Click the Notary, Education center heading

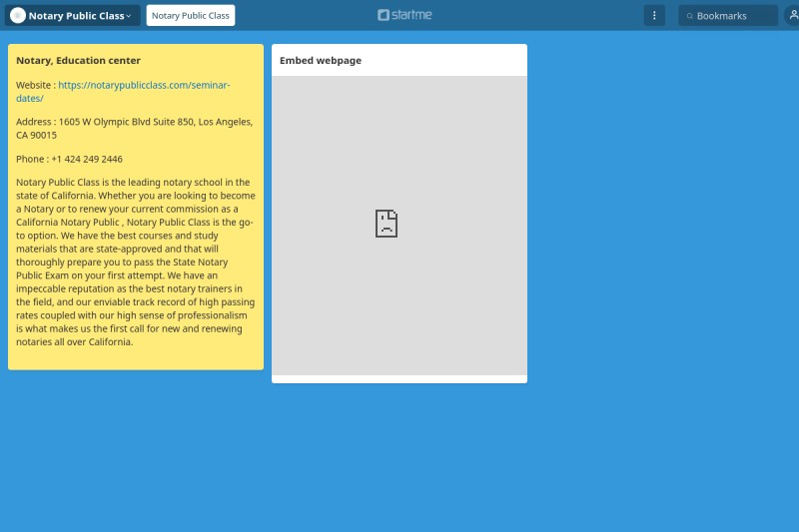[78, 60]
